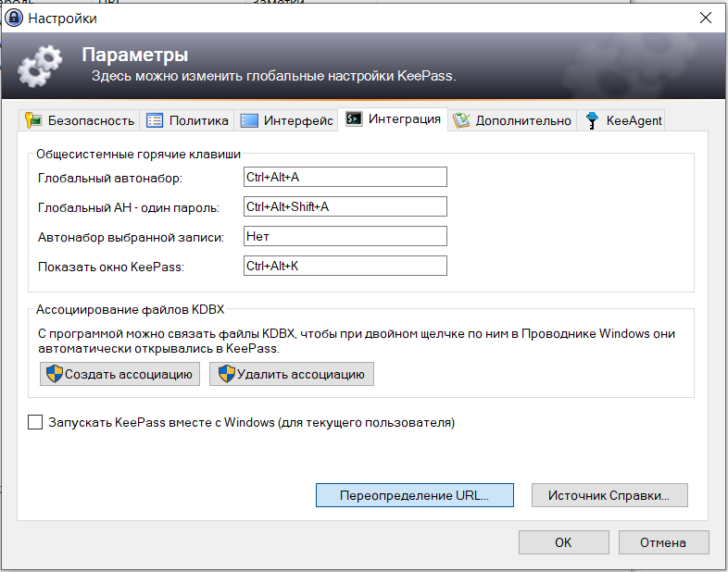728x572 pixels.
Task: Select the Интеграция tab
Action: click(x=393, y=119)
